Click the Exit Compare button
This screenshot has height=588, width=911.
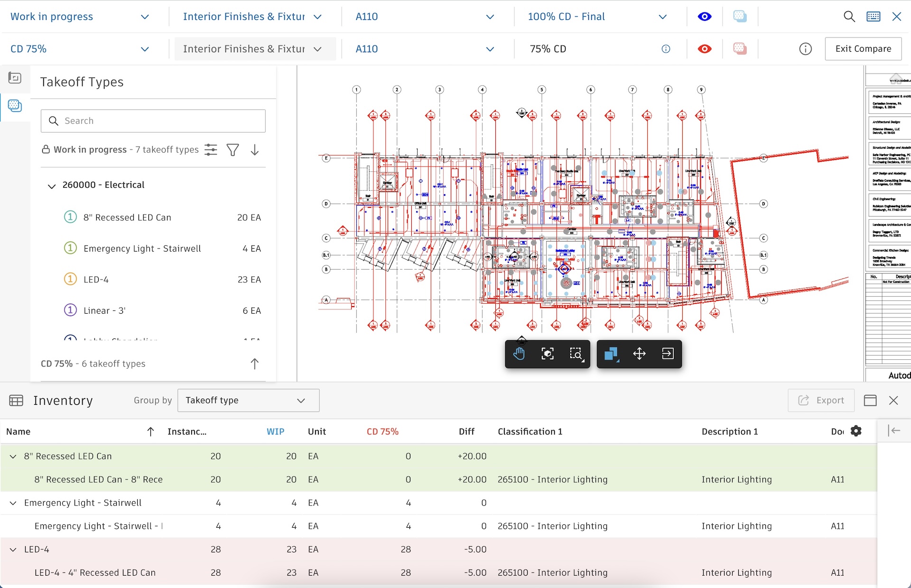[863, 49]
